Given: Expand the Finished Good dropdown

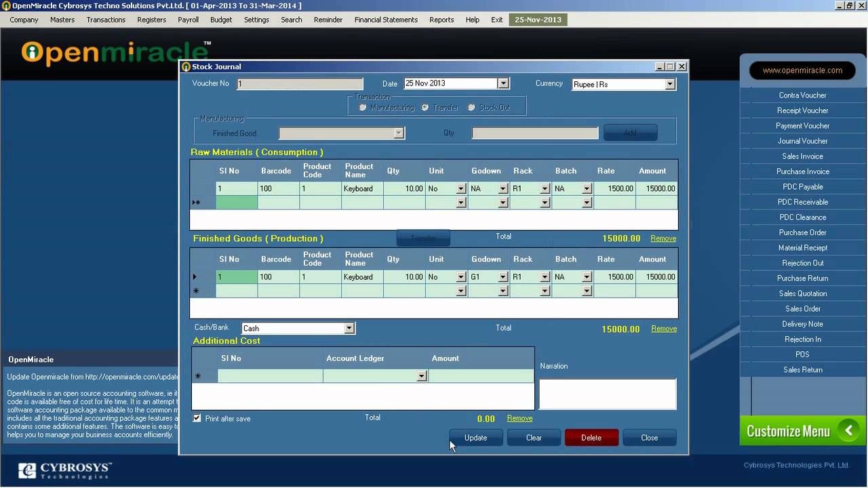Looking at the screenshot, I should coord(399,133).
